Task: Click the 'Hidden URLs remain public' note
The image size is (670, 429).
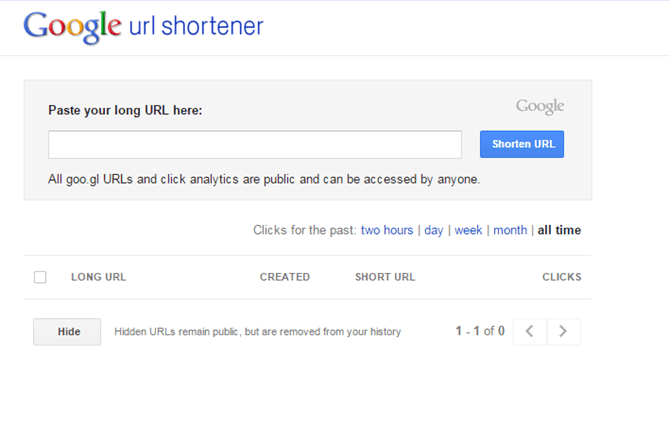Action: point(258,332)
